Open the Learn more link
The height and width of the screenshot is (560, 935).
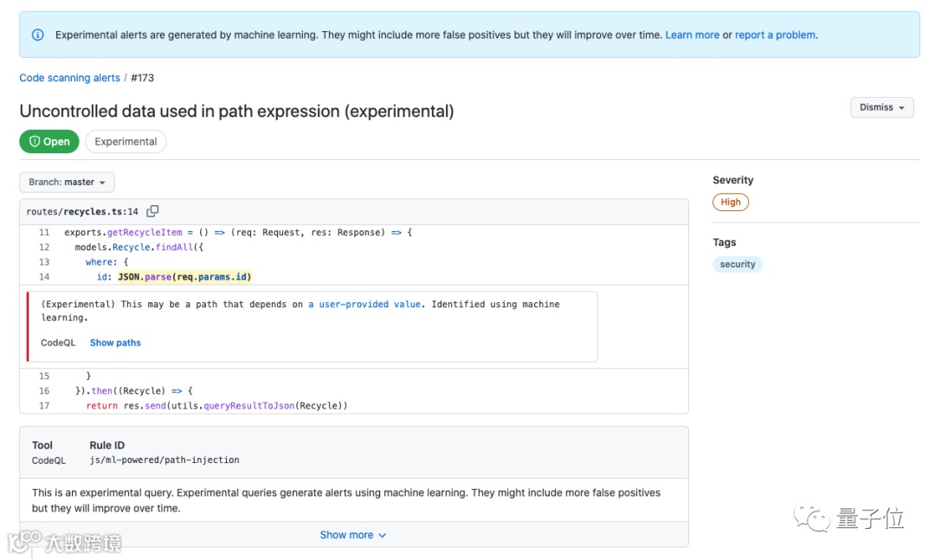692,35
